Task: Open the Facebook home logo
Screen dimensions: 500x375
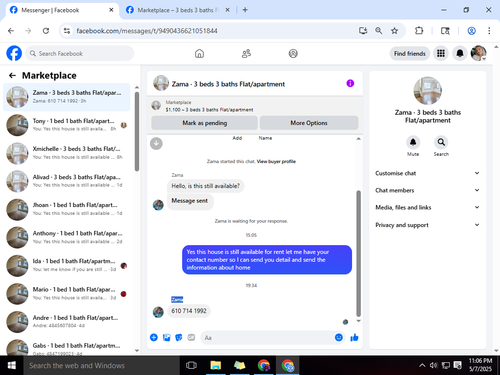Action: [x=14, y=53]
